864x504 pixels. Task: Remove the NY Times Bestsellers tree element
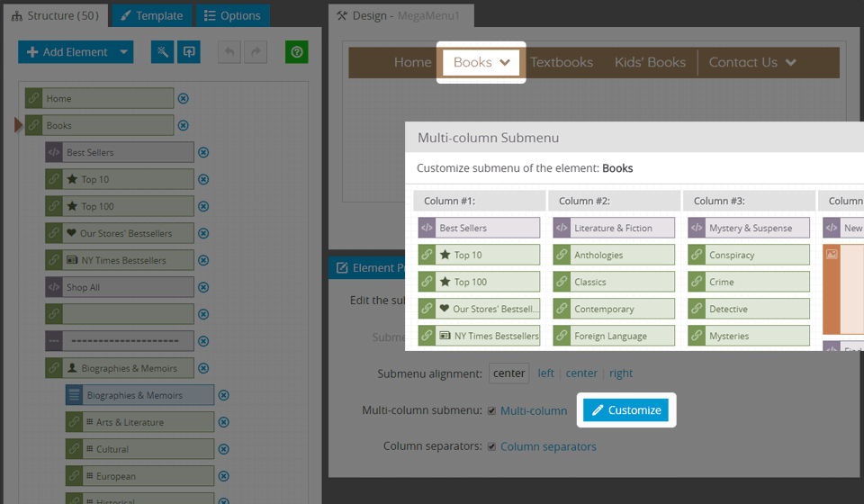203,261
